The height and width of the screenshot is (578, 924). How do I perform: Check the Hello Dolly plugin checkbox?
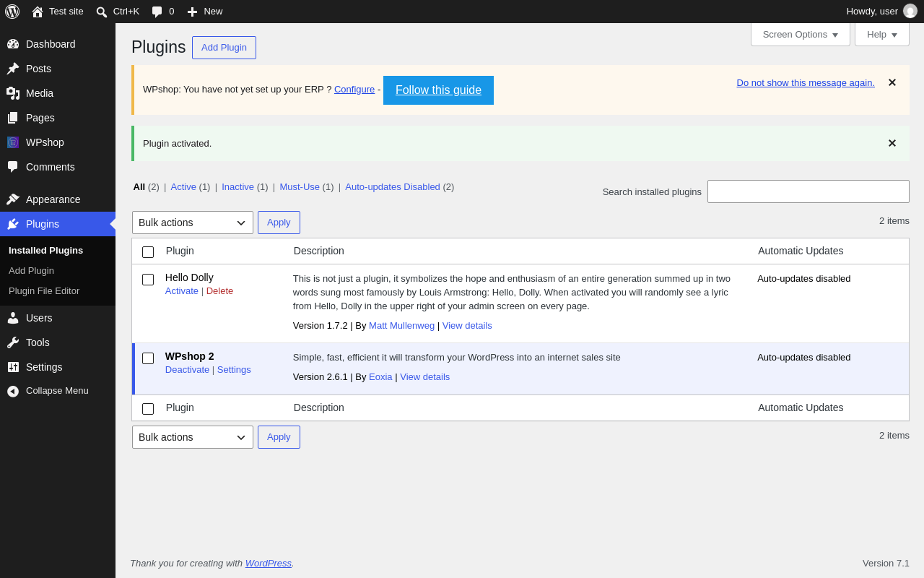(148, 280)
